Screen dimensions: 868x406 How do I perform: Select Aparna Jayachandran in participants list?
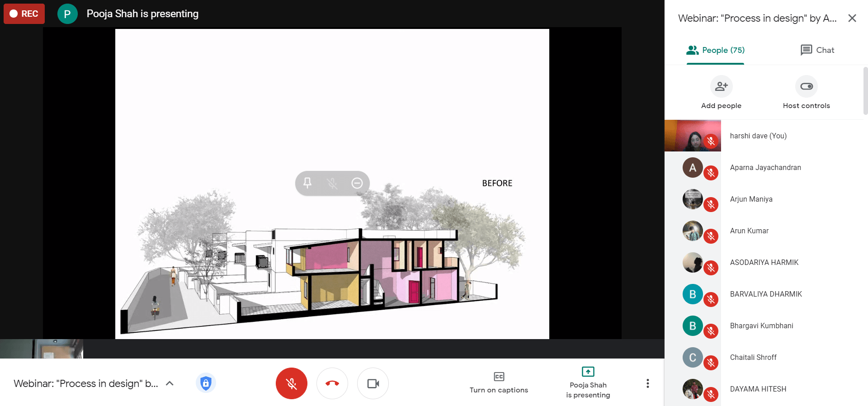(765, 167)
